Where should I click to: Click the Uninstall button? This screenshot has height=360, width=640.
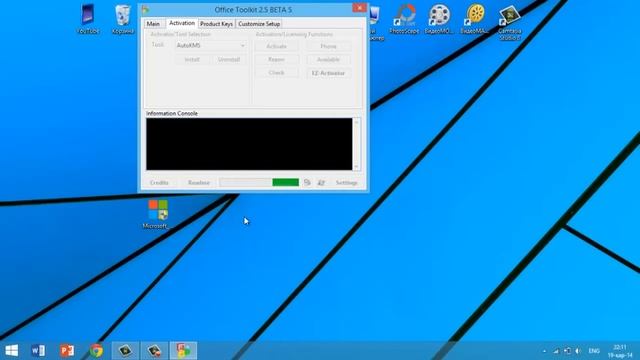229,59
